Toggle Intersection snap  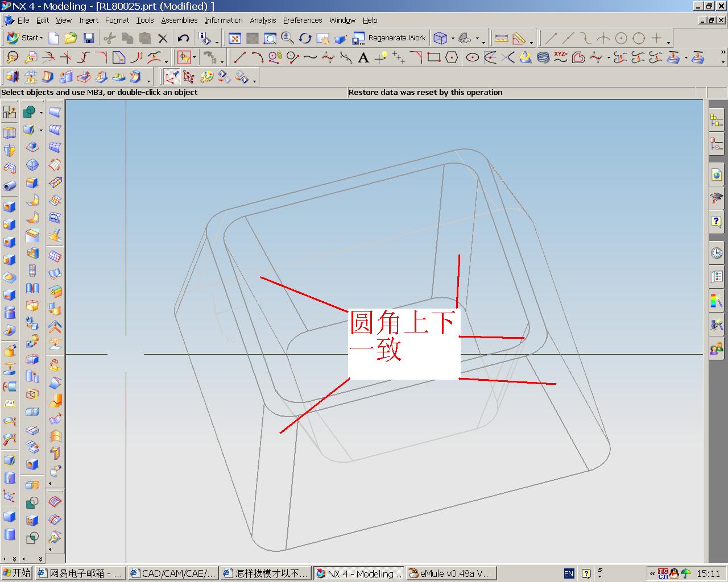click(603, 38)
